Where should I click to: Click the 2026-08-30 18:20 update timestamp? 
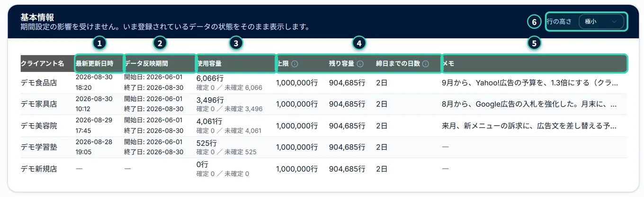tap(94, 82)
